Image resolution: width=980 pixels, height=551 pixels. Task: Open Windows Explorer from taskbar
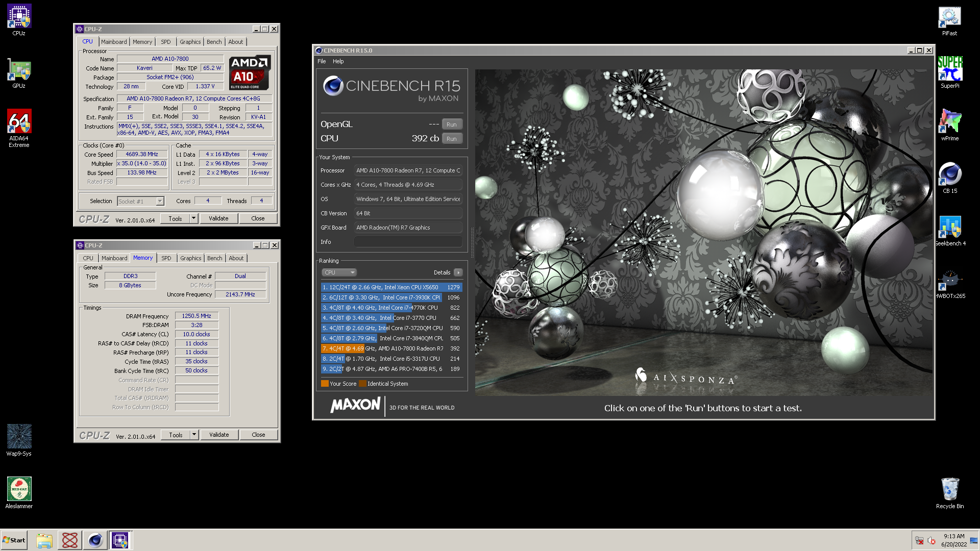(x=44, y=540)
